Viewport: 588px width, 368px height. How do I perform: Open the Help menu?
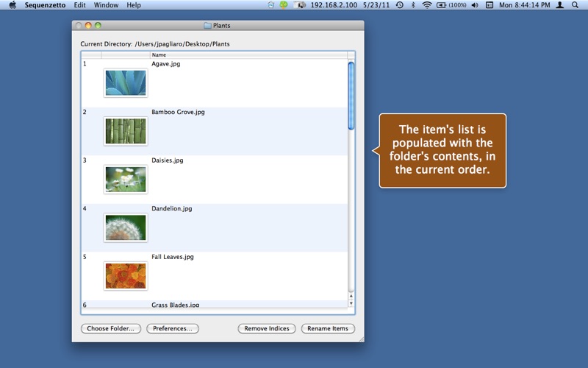[x=134, y=5]
